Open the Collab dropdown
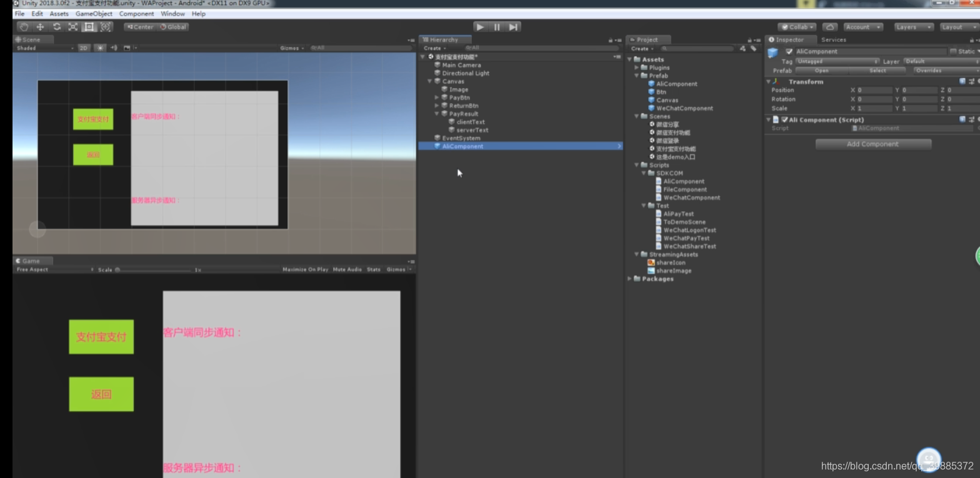Image resolution: width=980 pixels, height=478 pixels. pyautogui.click(x=797, y=27)
